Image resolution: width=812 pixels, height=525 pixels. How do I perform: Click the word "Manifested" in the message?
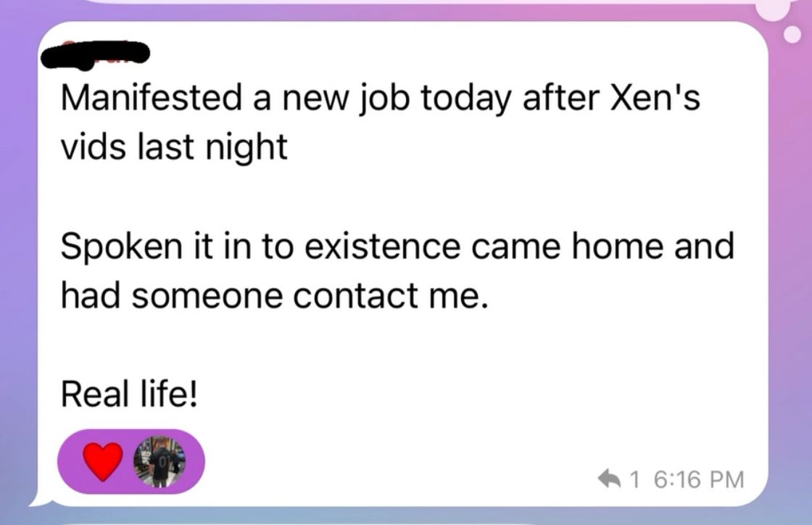click(x=151, y=99)
